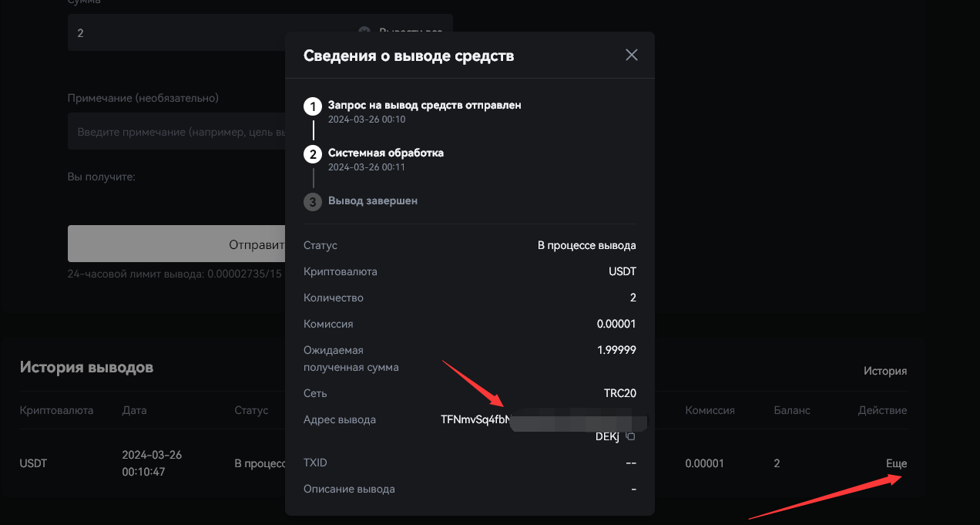Click the 'Системная обработка' step label
Viewport: 980px width, 525px height.
click(x=385, y=153)
